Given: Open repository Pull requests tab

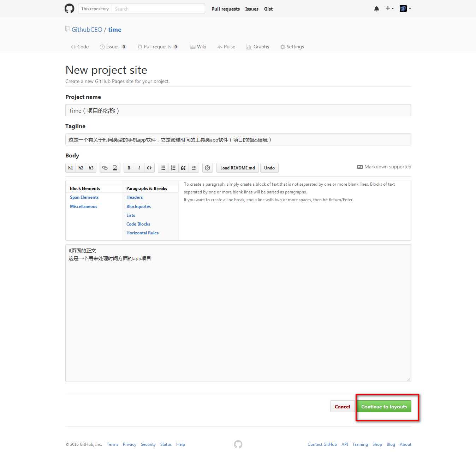Looking at the screenshot, I should point(158,47).
